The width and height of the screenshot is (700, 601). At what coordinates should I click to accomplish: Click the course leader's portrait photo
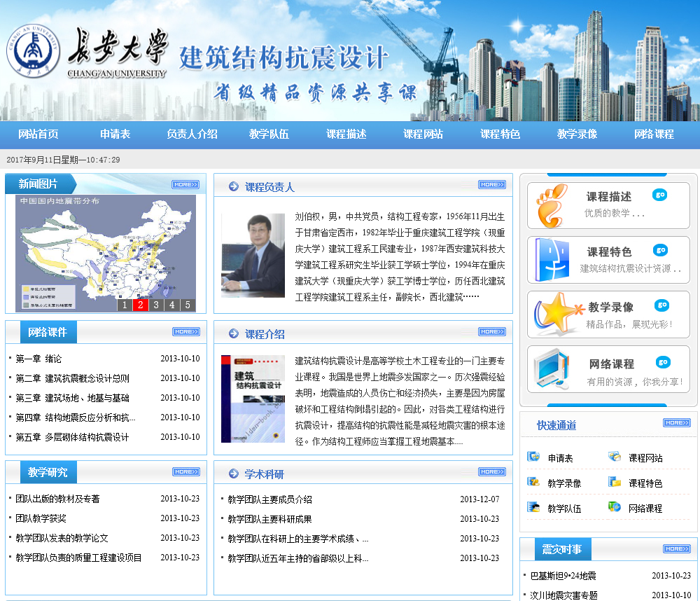[x=253, y=255]
